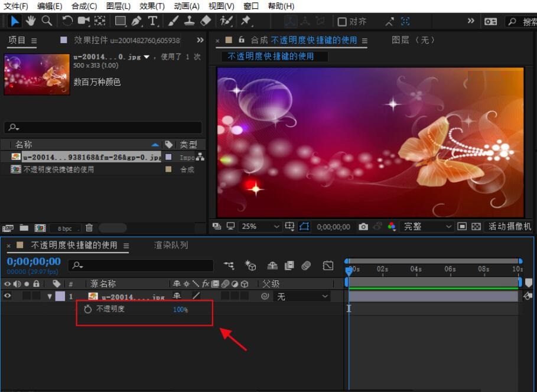Click the timeline current timecode 0;00;00;00
The width and height of the screenshot is (537, 392).
click(34, 262)
